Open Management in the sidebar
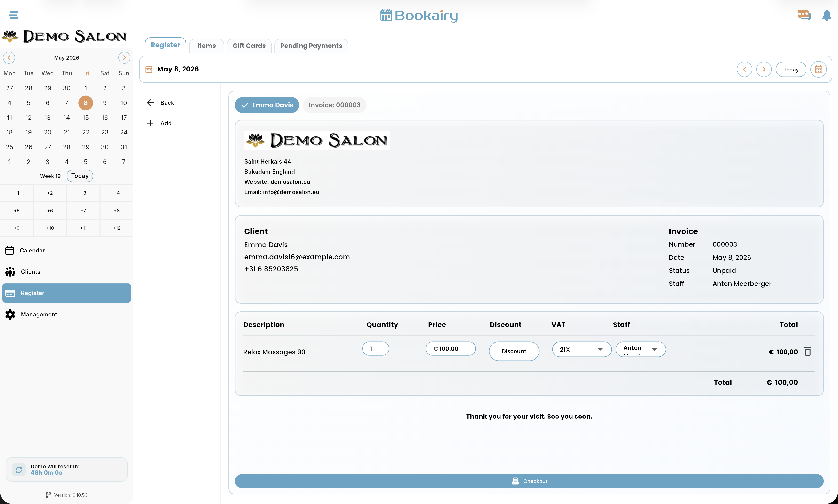Screen dimensions: 838x504 pyautogui.click(x=67, y=315)
